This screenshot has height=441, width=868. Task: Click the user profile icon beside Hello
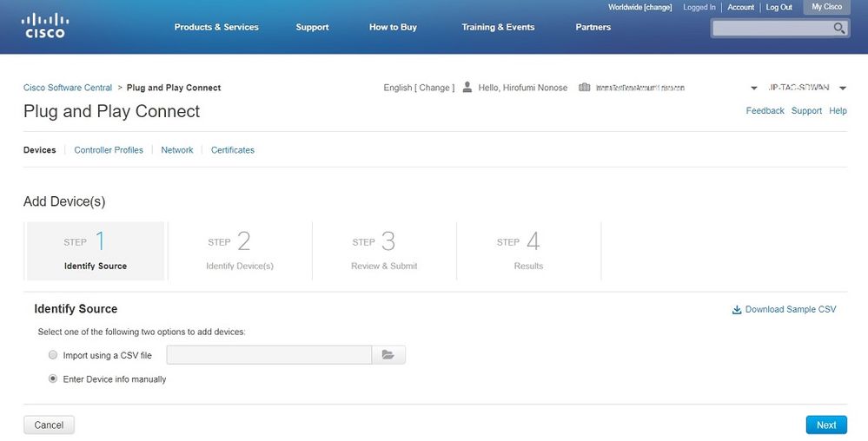coord(467,87)
